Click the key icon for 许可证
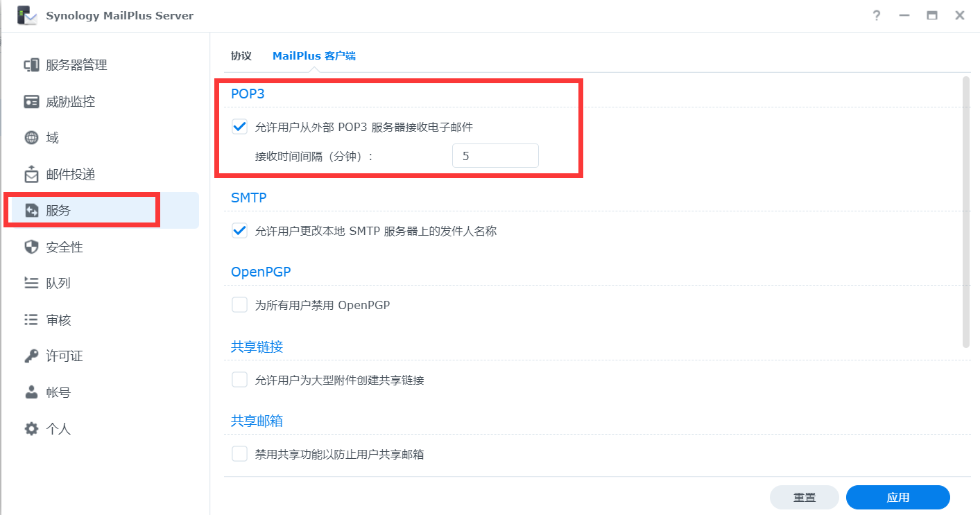The height and width of the screenshot is (515, 980). click(x=31, y=356)
